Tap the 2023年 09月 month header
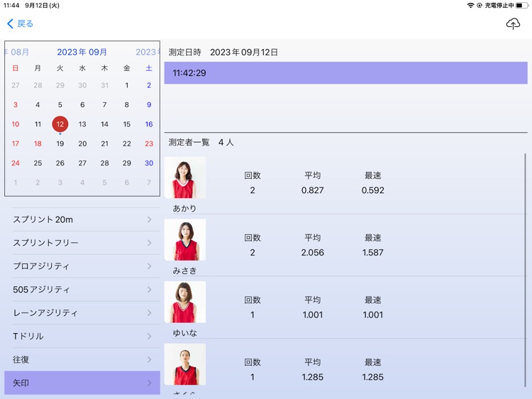This screenshot has height=399, width=532. (82, 52)
